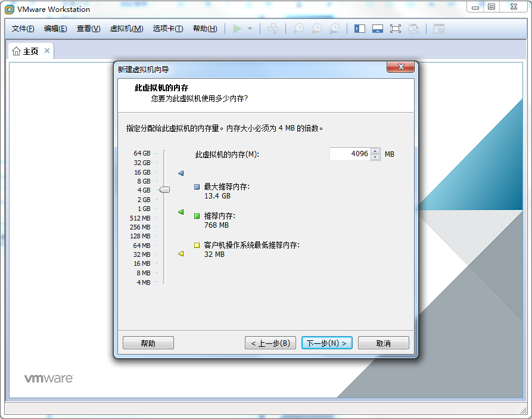Open the Snapshot Manager wrench-clock icon
Image resolution: width=532 pixels, height=419 pixels.
tap(335, 29)
